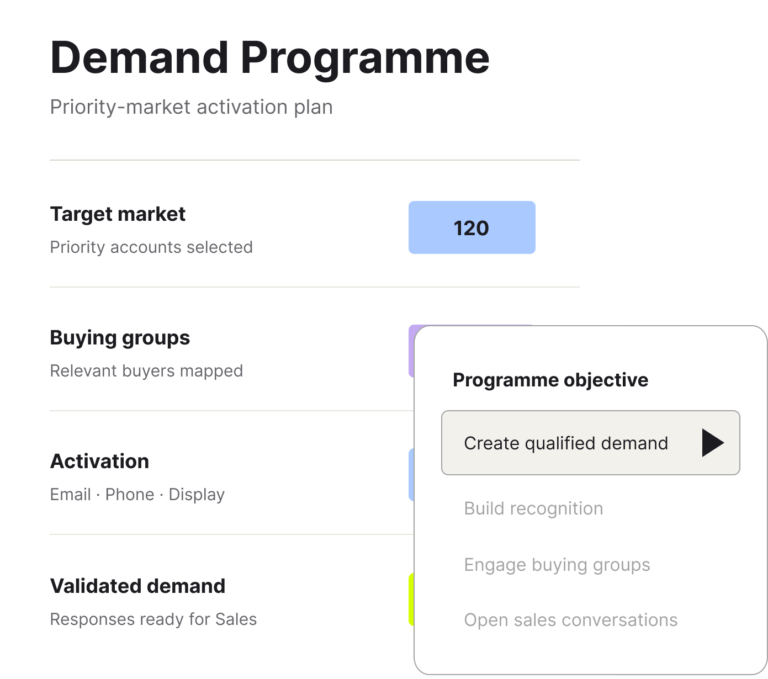Select Create qualified demand option
The width and height of the screenshot is (768, 679).
(590, 442)
